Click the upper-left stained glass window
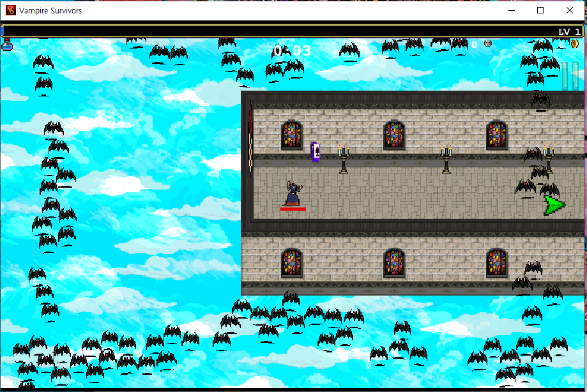 (292, 135)
